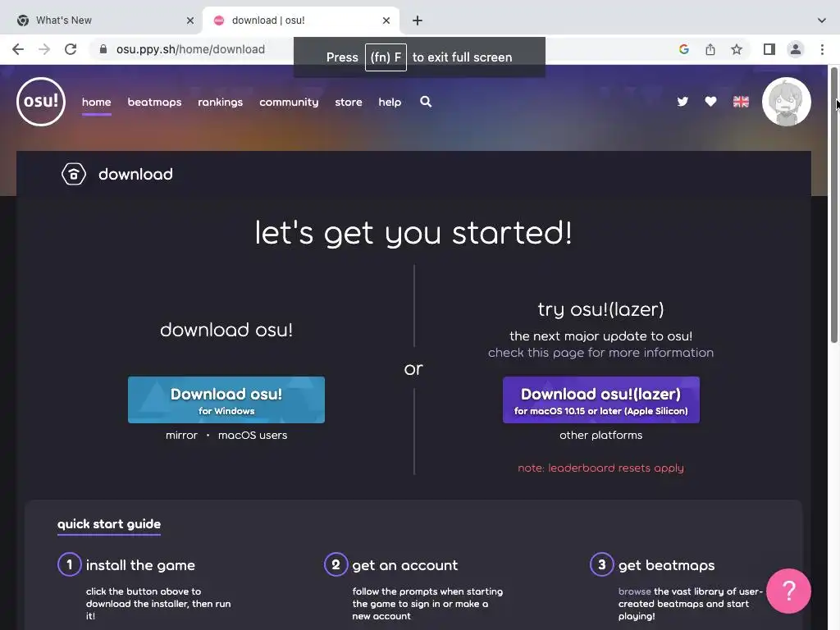Click the quick start guide heading

(x=109, y=524)
